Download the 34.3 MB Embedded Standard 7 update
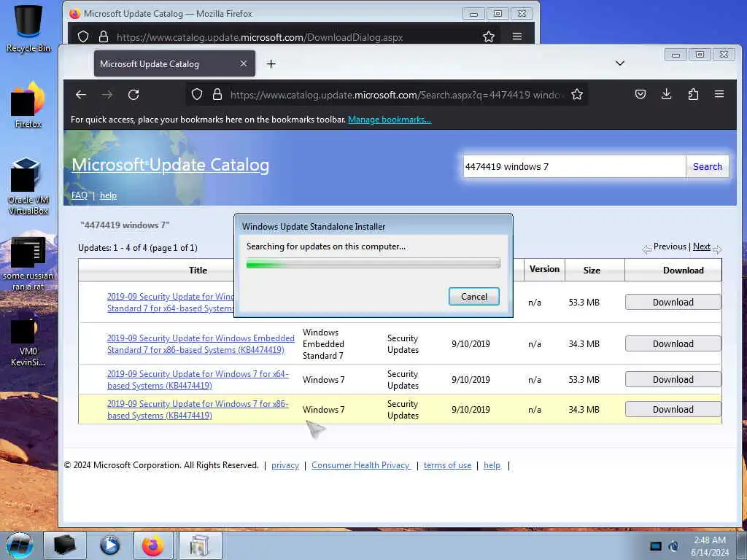The image size is (747, 560). (x=673, y=343)
